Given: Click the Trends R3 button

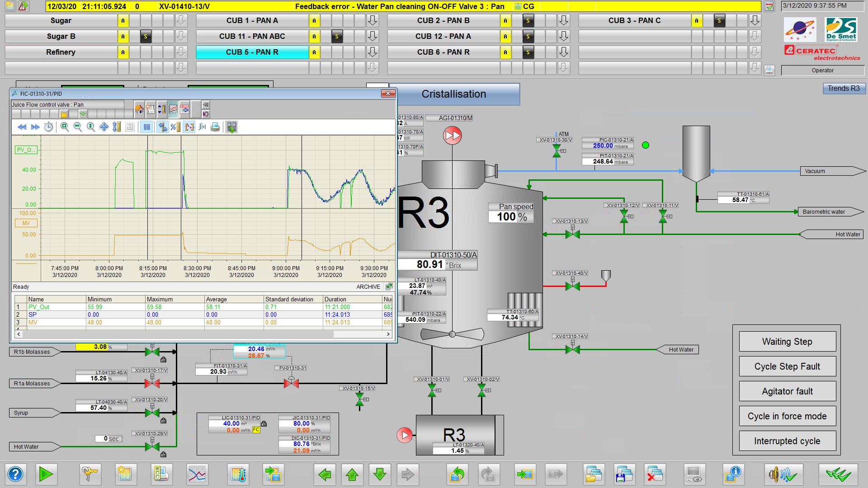Looking at the screenshot, I should [x=844, y=89].
